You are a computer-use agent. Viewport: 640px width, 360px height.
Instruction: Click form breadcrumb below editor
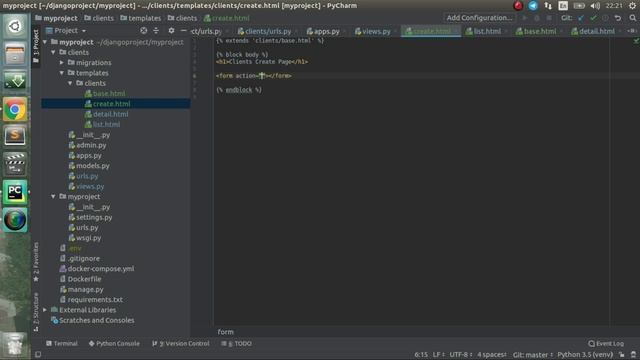pos(225,332)
